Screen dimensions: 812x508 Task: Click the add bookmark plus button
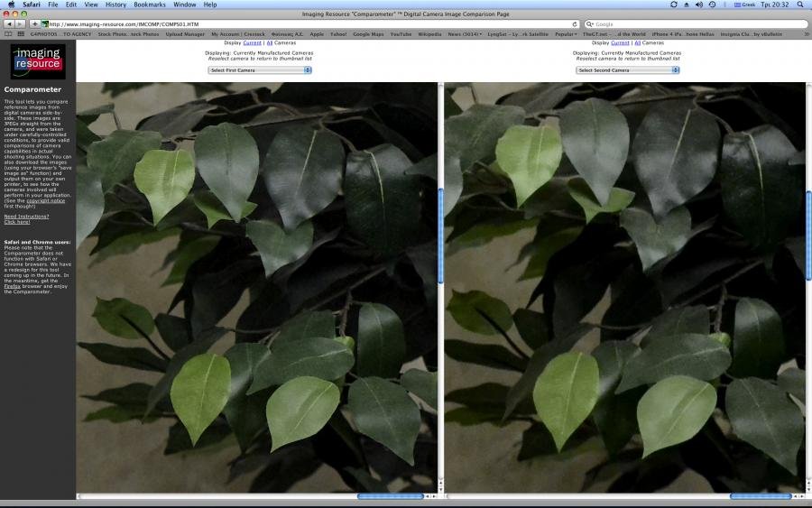point(35,23)
